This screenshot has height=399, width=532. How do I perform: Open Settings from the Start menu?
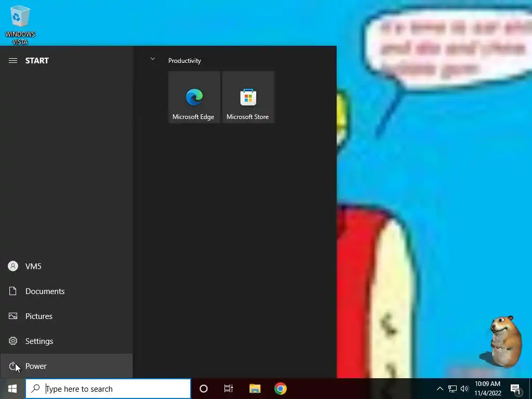tap(66, 341)
